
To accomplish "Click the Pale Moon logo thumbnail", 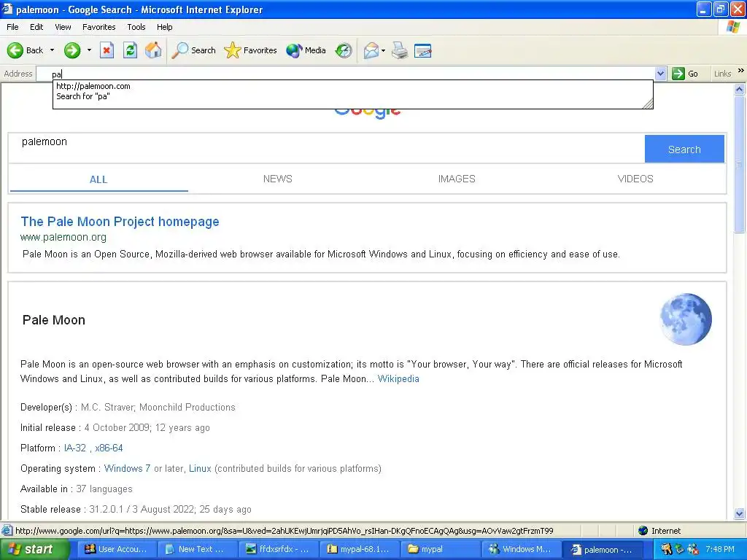I will click(686, 319).
